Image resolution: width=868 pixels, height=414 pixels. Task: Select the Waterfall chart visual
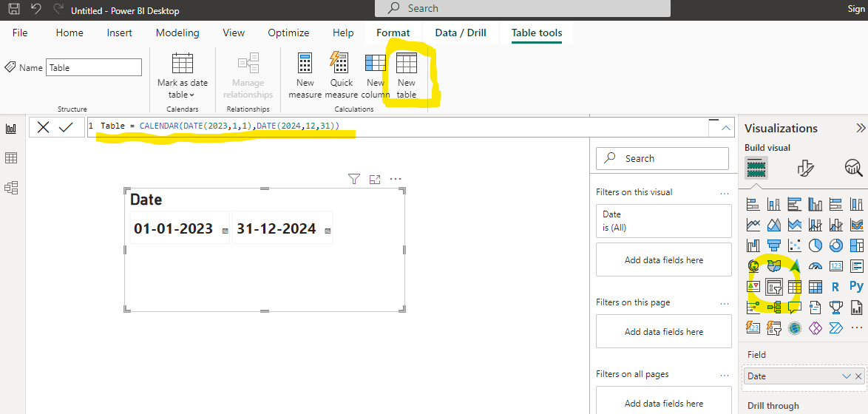(753, 245)
